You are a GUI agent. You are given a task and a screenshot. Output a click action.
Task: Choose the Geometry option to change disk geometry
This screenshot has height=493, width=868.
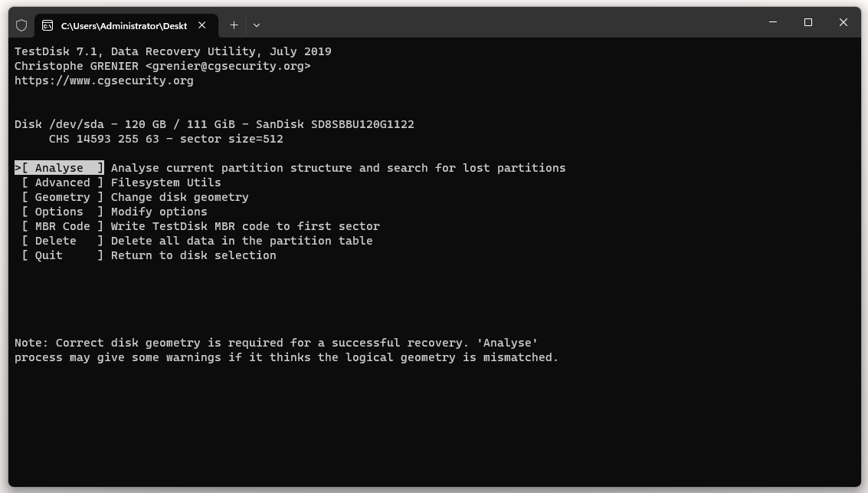[x=62, y=196]
